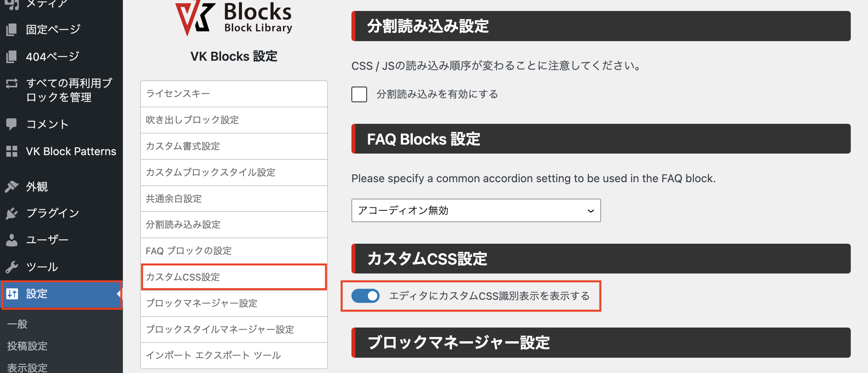Screen dimensions: 868x373
Task: Open the 投稿設定 submenu link
Action: [27, 346]
